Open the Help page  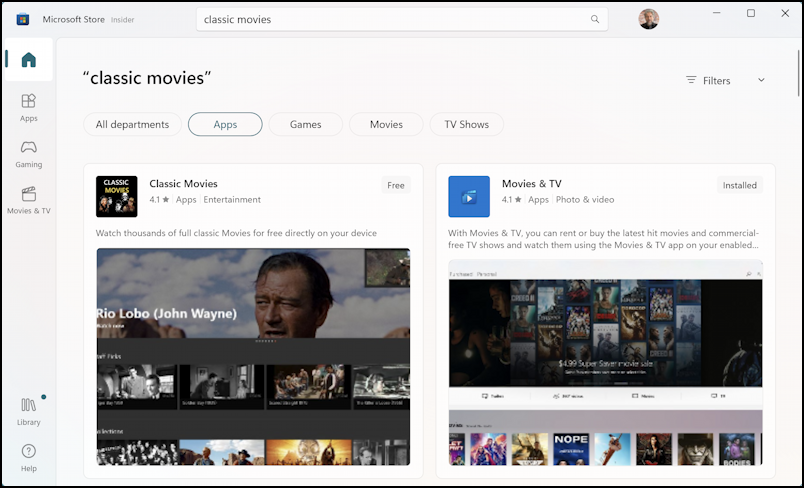click(x=29, y=458)
